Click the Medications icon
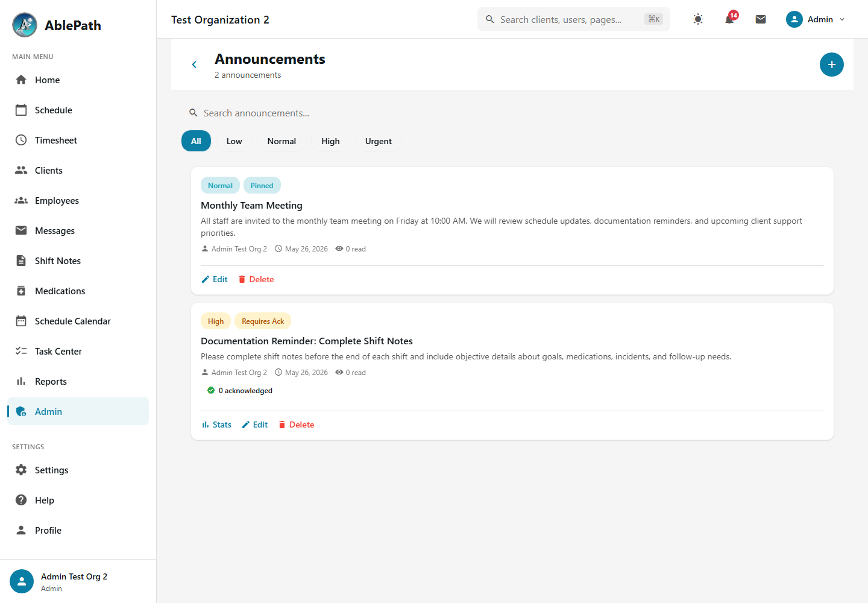 click(21, 291)
